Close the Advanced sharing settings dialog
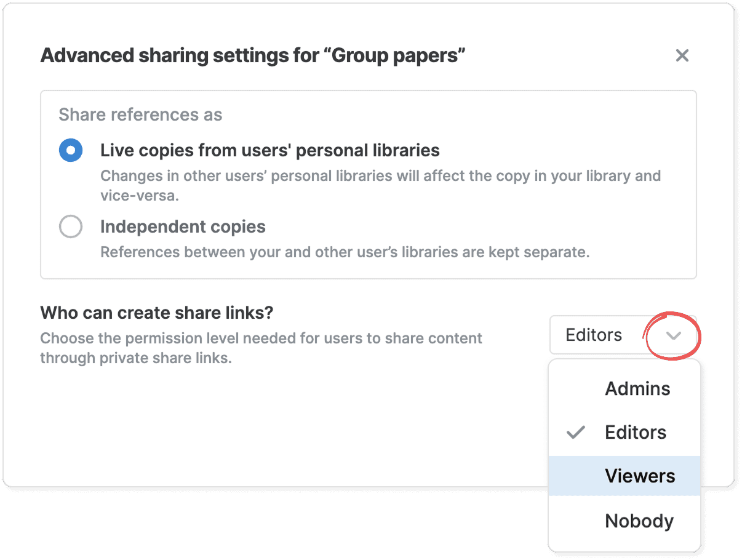This screenshot has width=742, height=560. click(682, 56)
